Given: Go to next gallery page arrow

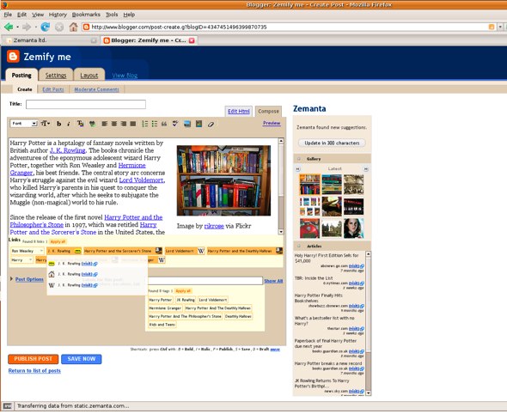Looking at the screenshot, I should click(366, 168).
